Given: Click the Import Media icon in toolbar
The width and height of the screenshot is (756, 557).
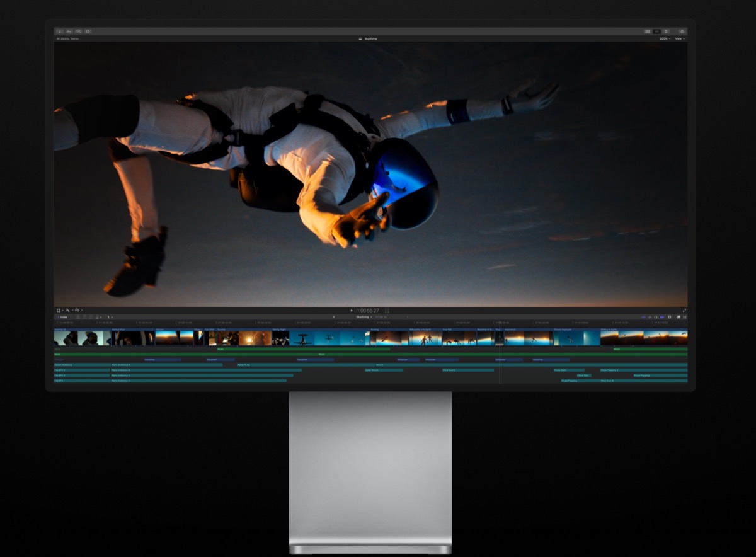Looking at the screenshot, I should click(x=60, y=31).
